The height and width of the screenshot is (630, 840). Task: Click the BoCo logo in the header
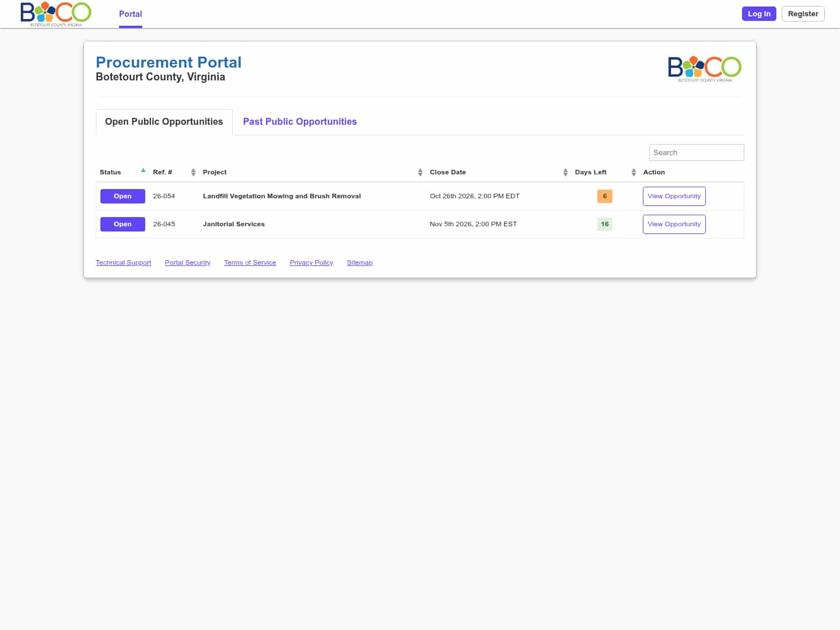(56, 14)
